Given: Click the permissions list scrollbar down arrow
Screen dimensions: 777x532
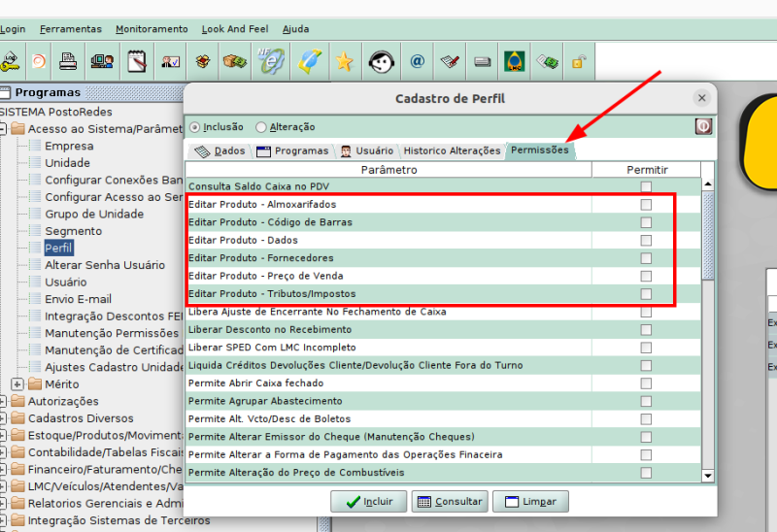Looking at the screenshot, I should [x=708, y=475].
